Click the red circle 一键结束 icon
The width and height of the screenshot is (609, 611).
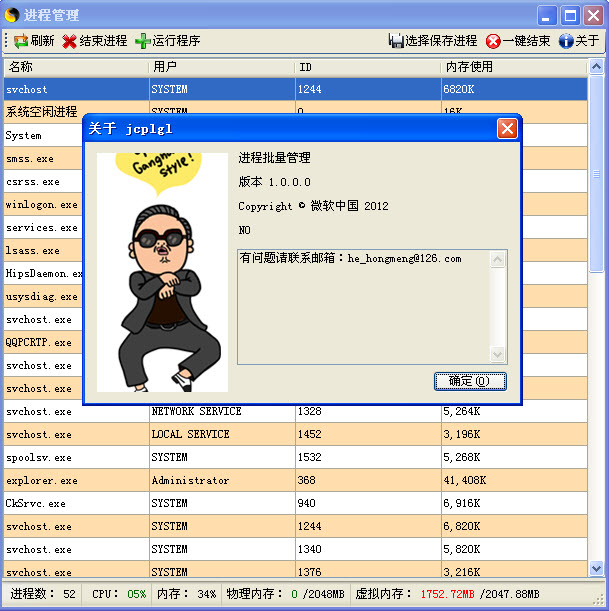[x=493, y=41]
